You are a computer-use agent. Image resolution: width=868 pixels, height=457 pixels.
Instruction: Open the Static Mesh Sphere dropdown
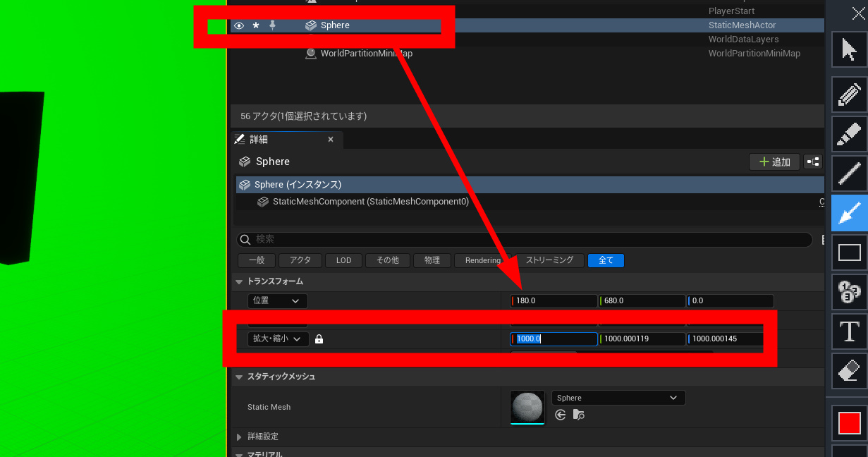pos(618,398)
